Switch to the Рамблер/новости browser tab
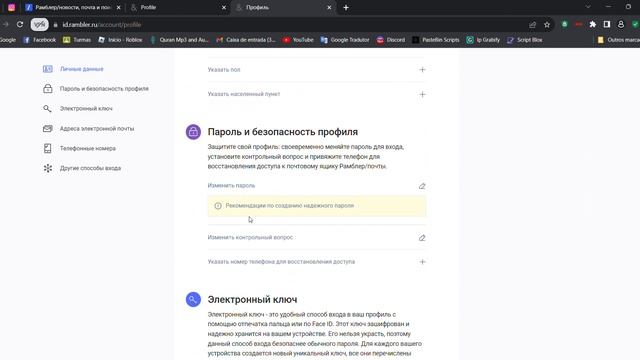This screenshot has height=360, width=640. [x=73, y=7]
